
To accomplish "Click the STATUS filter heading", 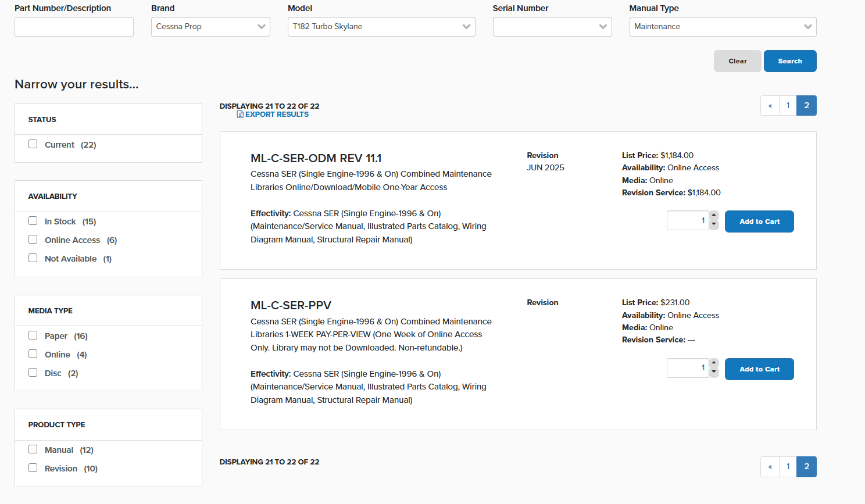I will pyautogui.click(x=42, y=119).
